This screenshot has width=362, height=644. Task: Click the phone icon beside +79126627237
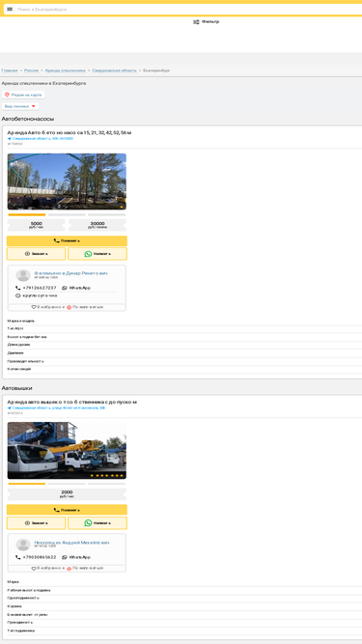point(18,288)
